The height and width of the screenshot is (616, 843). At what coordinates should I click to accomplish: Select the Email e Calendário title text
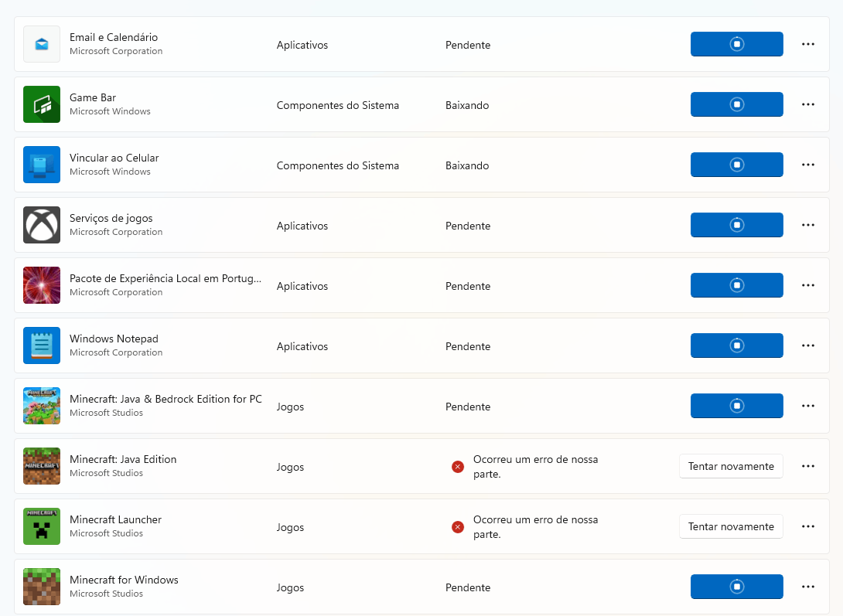point(114,37)
